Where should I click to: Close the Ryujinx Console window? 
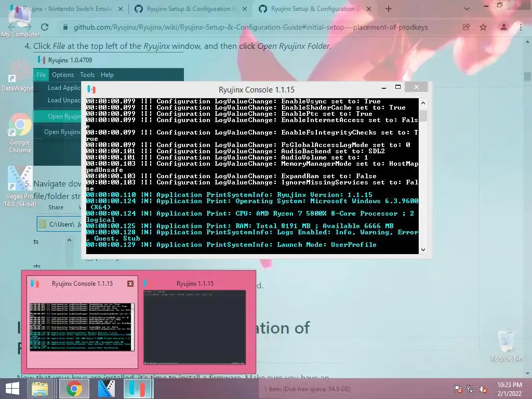416,87
